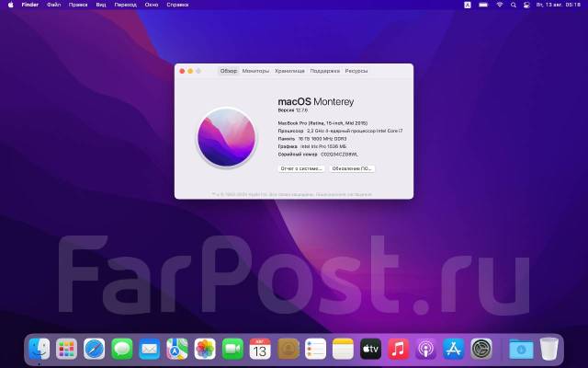Open Mail app in the dock

149,349
